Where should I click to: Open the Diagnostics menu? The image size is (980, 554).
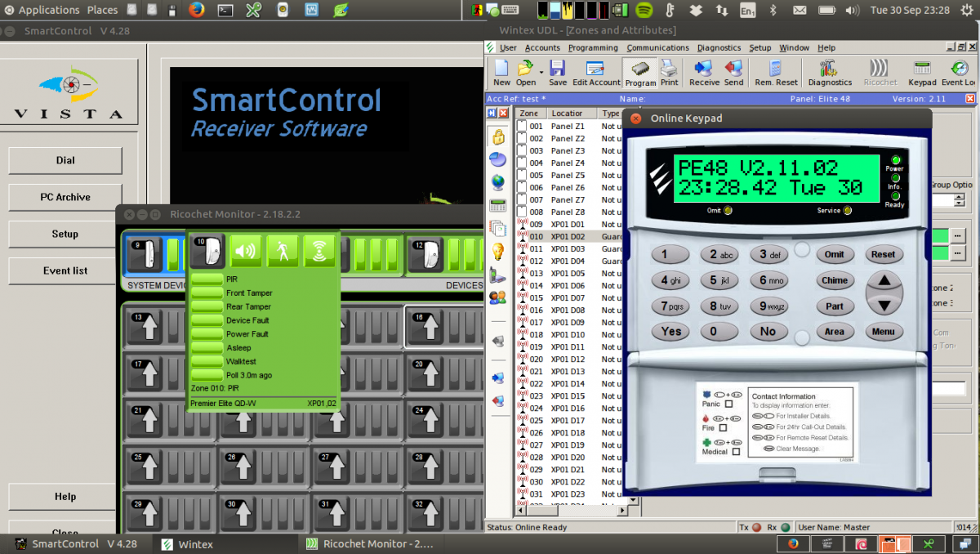719,47
